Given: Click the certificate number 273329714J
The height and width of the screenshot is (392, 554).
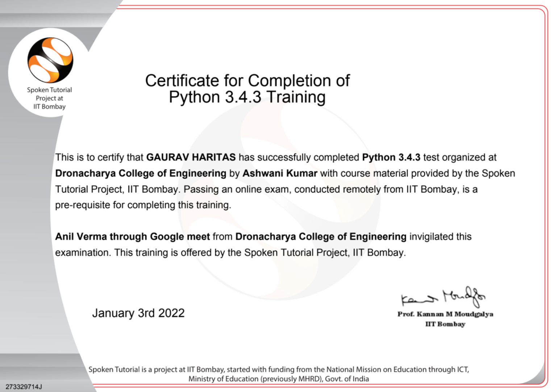Looking at the screenshot, I should point(24,387).
